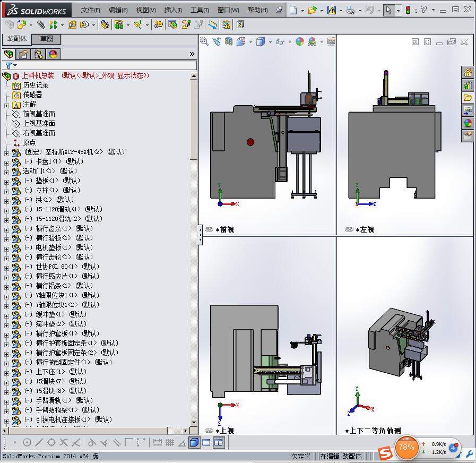
Task: Select 原点 origin in tree
Action: pos(29,142)
